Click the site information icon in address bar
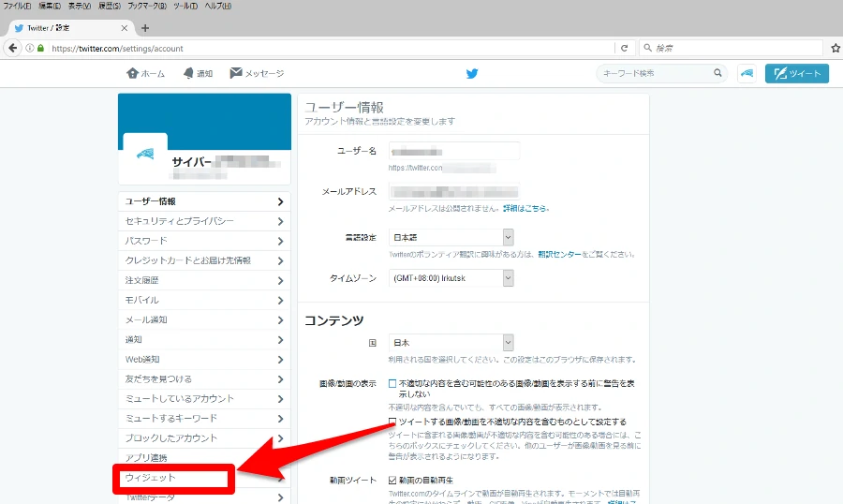 click(x=30, y=48)
